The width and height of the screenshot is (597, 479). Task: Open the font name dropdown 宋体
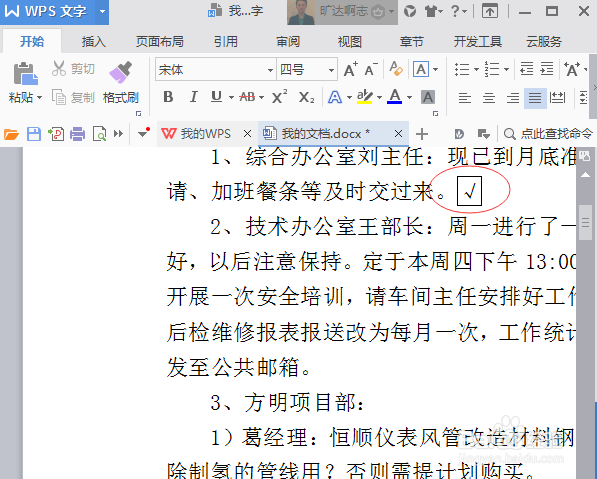[x=270, y=70]
